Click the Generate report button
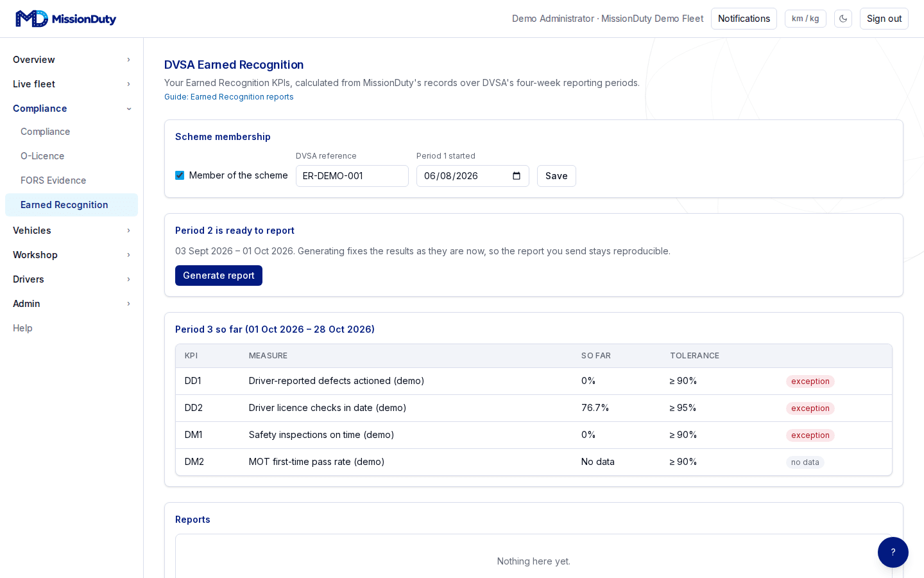Screen dimensions: 924x578 [x=219, y=276]
